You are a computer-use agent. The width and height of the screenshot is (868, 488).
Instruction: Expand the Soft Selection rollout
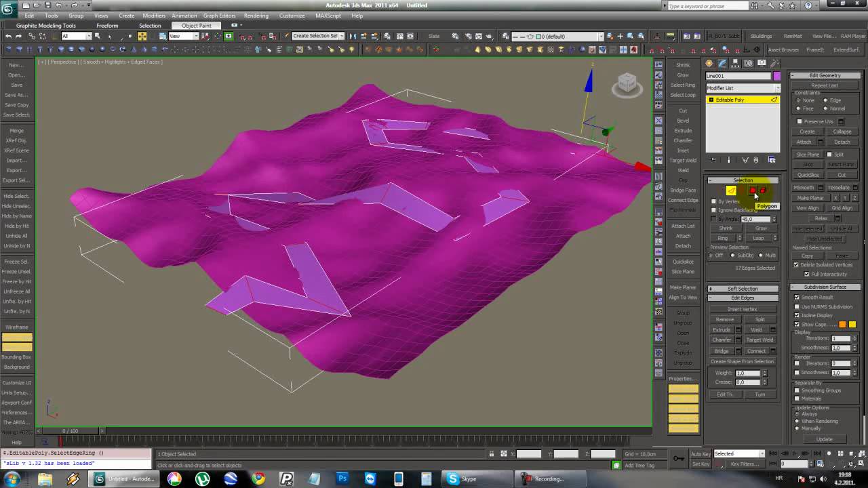pos(743,289)
